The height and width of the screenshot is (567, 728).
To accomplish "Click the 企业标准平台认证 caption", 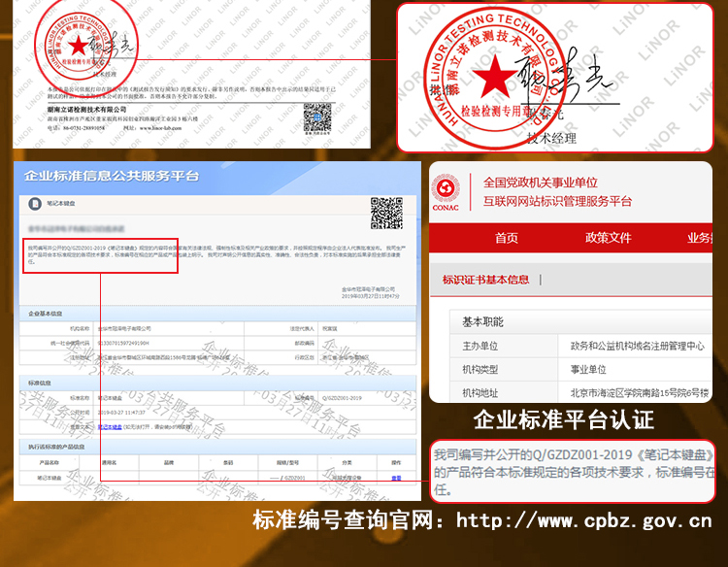I will [564, 419].
